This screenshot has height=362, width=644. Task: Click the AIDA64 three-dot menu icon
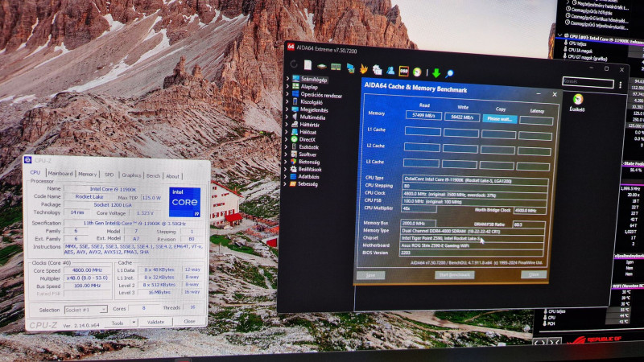pyautogui.click(x=620, y=85)
